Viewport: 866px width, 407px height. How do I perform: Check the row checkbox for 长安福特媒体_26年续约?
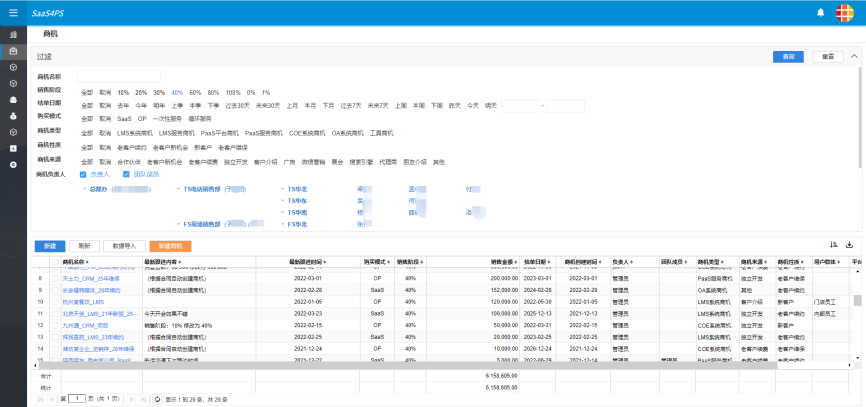pyautogui.click(x=55, y=290)
